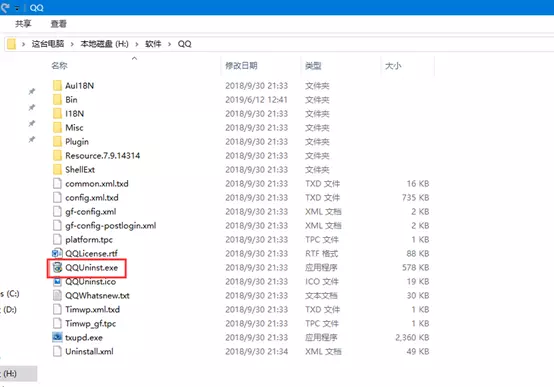Image resolution: width=554 pixels, height=387 pixels.
Task: Expand the chevron after 本地磁盘 (H:)
Action: [136, 44]
